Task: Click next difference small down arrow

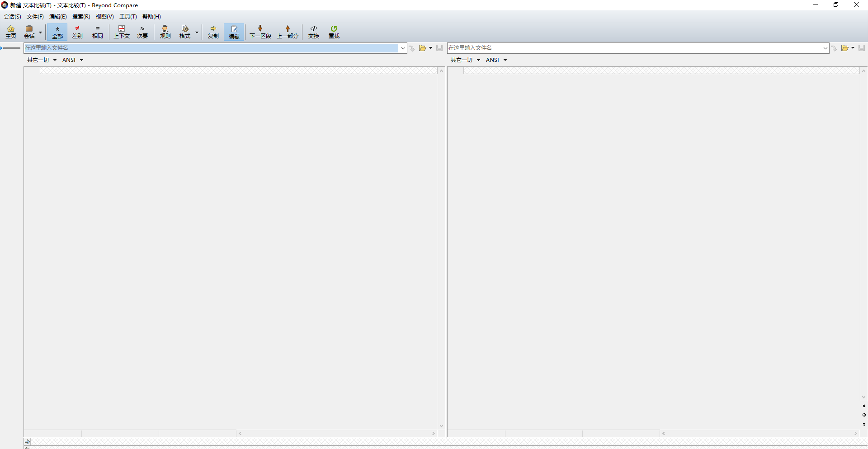Action: coord(864,424)
